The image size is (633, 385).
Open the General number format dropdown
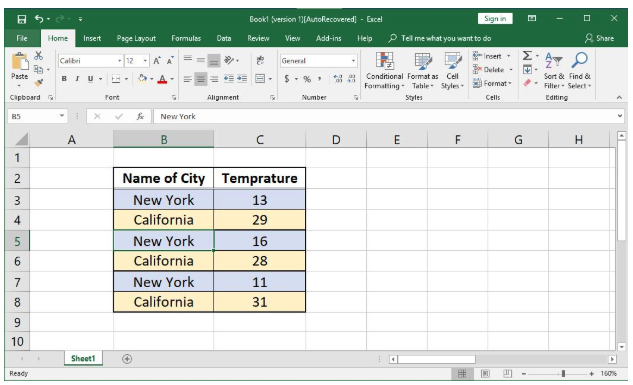353,61
